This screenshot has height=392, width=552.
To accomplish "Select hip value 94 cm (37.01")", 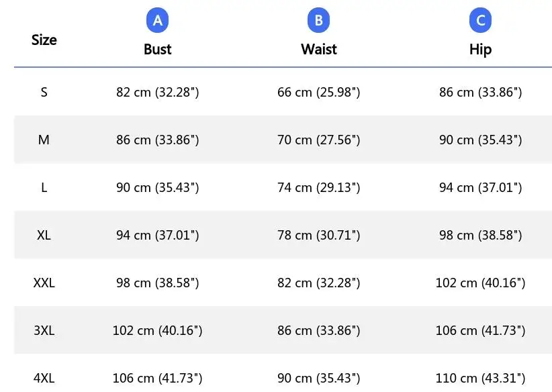I will point(480,187).
